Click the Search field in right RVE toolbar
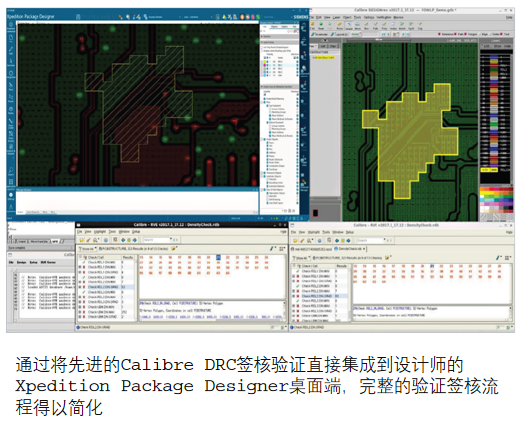 370,241
